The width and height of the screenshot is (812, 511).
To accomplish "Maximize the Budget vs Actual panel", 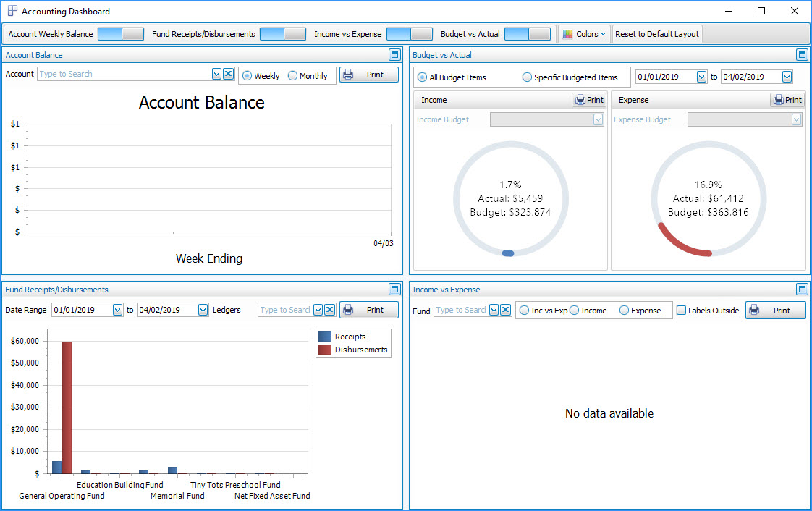I will (802, 54).
